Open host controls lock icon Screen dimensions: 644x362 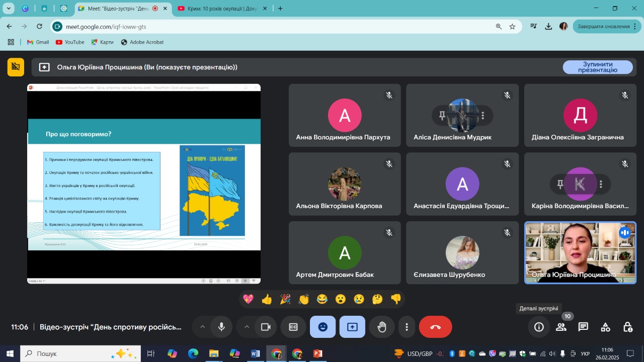pos(628,327)
